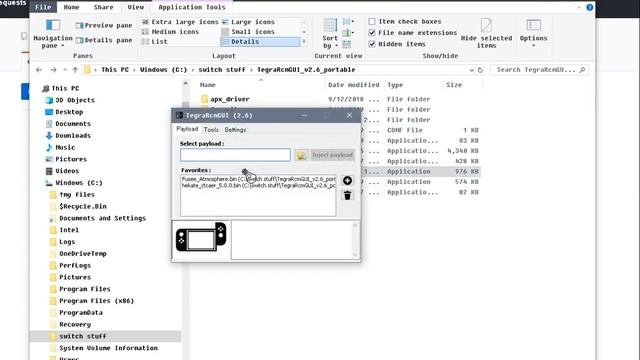The width and height of the screenshot is (640, 360).
Task: Refresh the current folder
Action: point(480,70)
